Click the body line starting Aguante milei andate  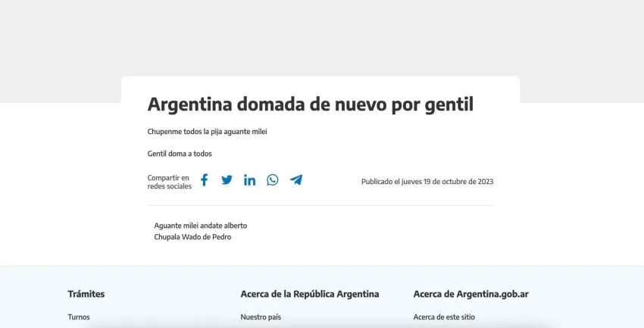tap(200, 226)
